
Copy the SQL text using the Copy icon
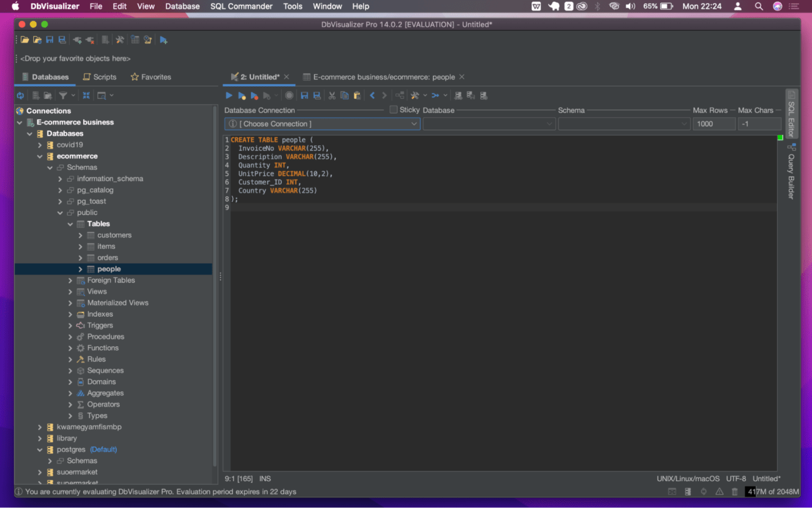344,95
